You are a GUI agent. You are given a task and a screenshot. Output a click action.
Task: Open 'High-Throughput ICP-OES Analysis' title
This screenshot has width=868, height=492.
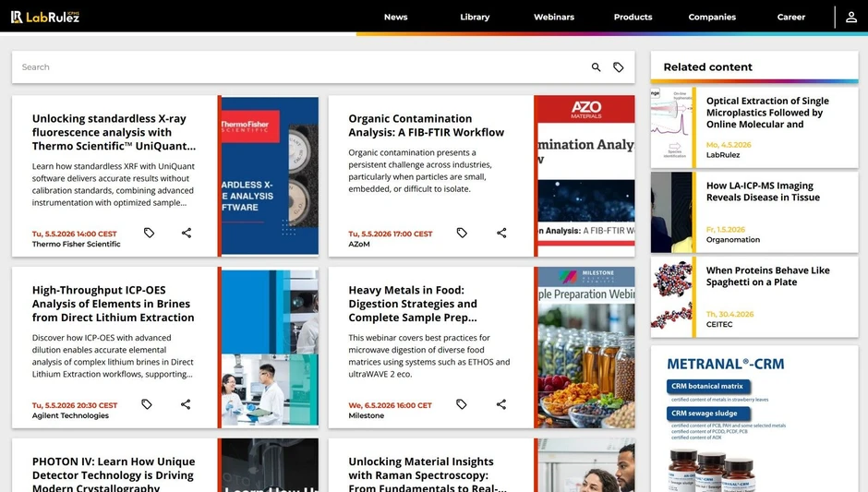[113, 304]
